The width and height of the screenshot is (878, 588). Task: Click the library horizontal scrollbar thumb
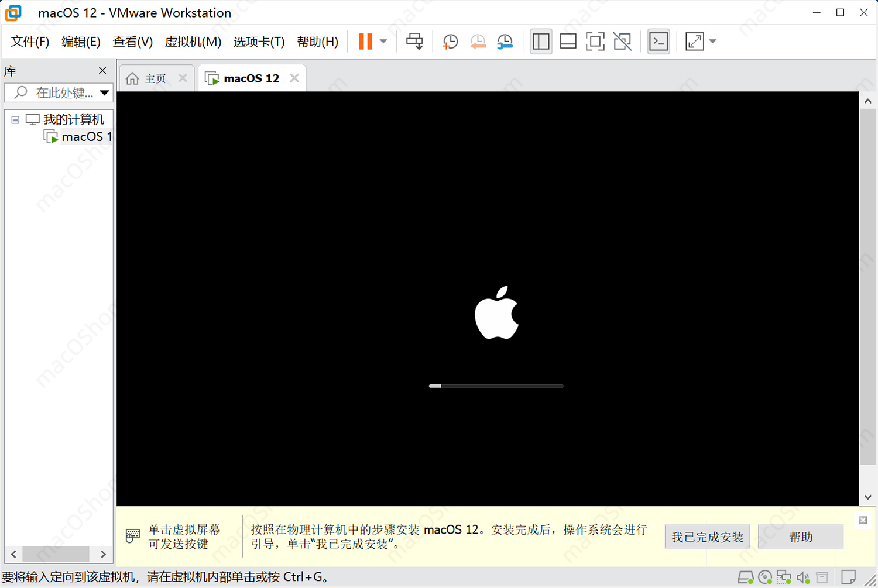tap(56, 553)
